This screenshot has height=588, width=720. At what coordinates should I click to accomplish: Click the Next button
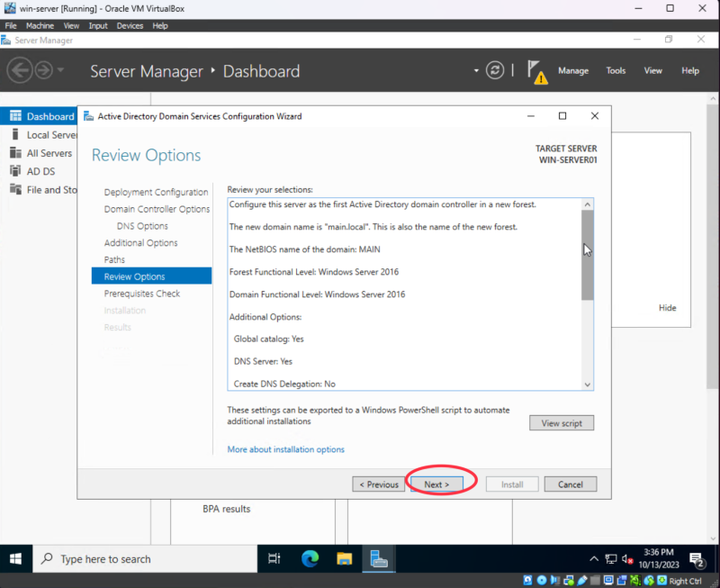point(436,484)
